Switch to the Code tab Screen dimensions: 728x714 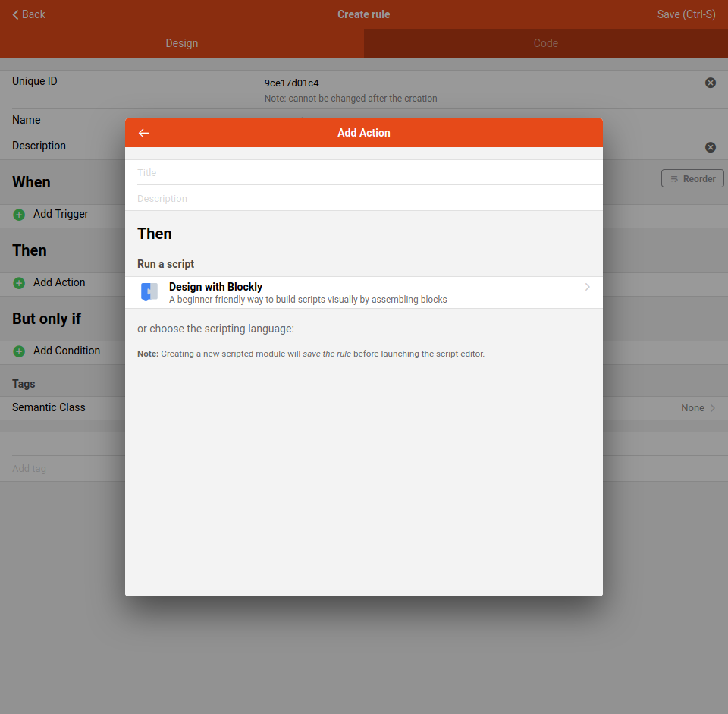(x=546, y=43)
